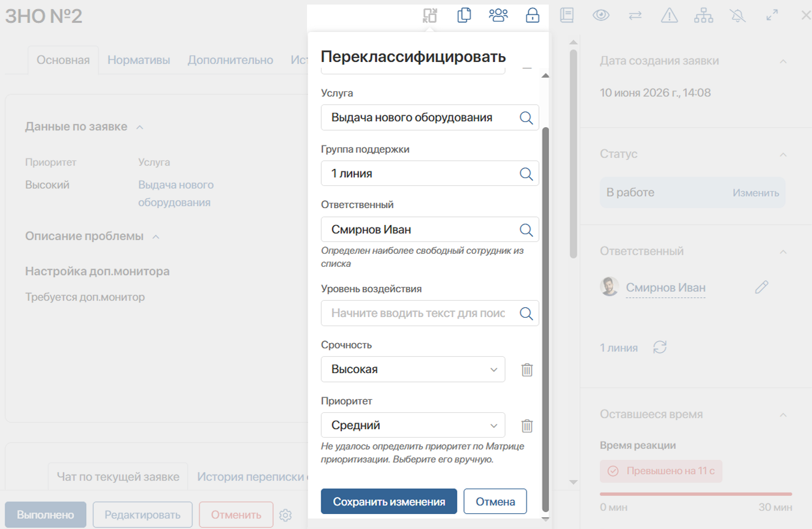812x529 pixels.
Task: Search icon in Уровень воздействия field
Action: (526, 314)
